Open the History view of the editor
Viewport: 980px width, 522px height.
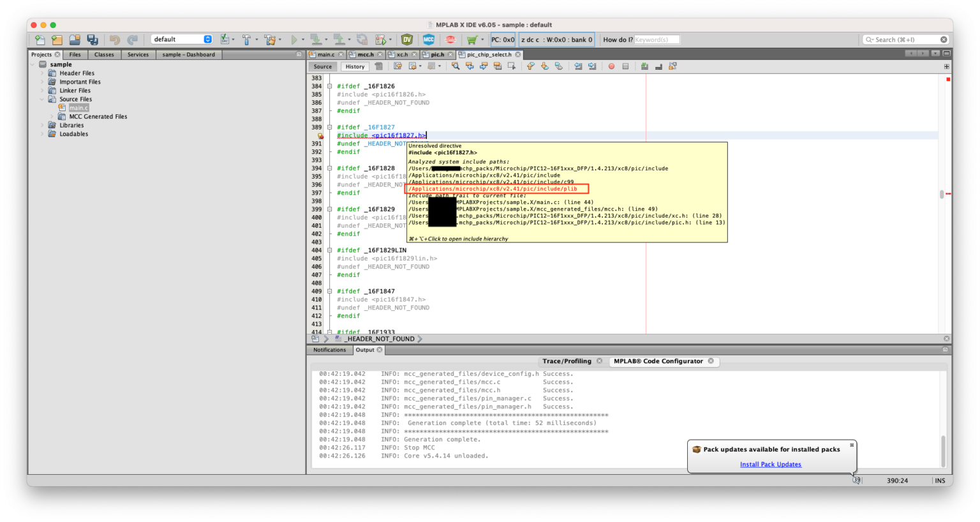click(355, 66)
